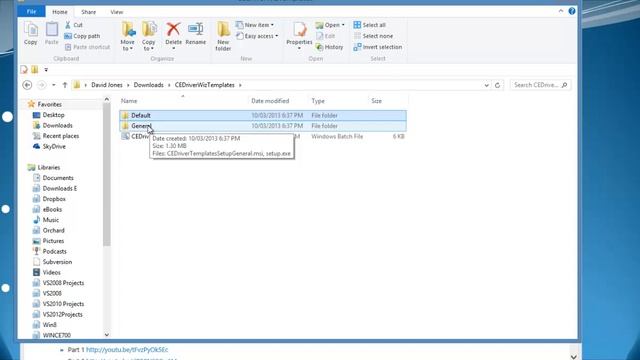Screen dimensions: 640x360
Task: Collapse the ribbon with the chevron
Action: tap(561, 11)
